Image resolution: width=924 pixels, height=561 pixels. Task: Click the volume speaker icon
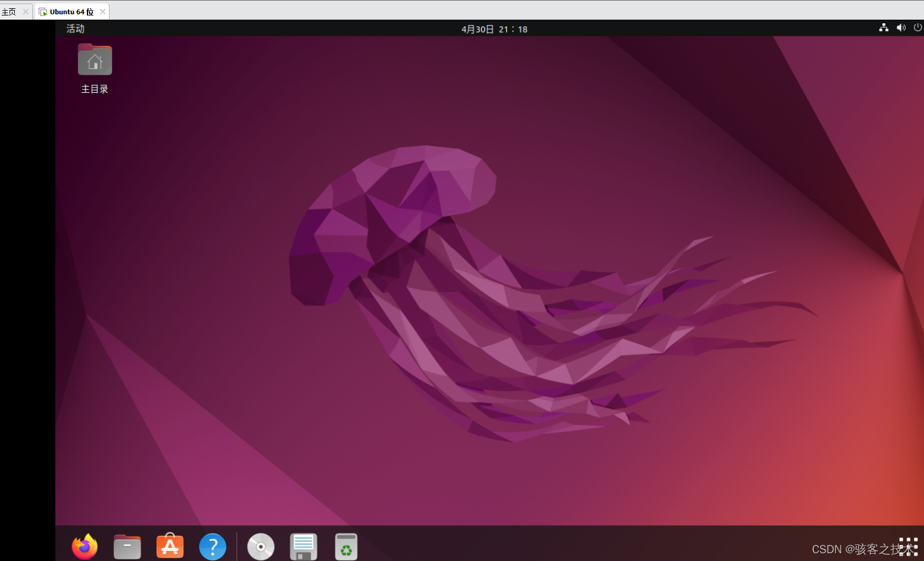pos(901,28)
